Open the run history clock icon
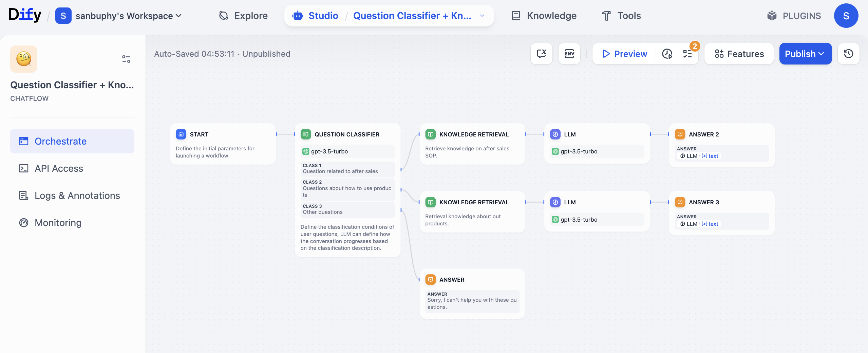Viewport: 868px width, 353px height. point(667,54)
